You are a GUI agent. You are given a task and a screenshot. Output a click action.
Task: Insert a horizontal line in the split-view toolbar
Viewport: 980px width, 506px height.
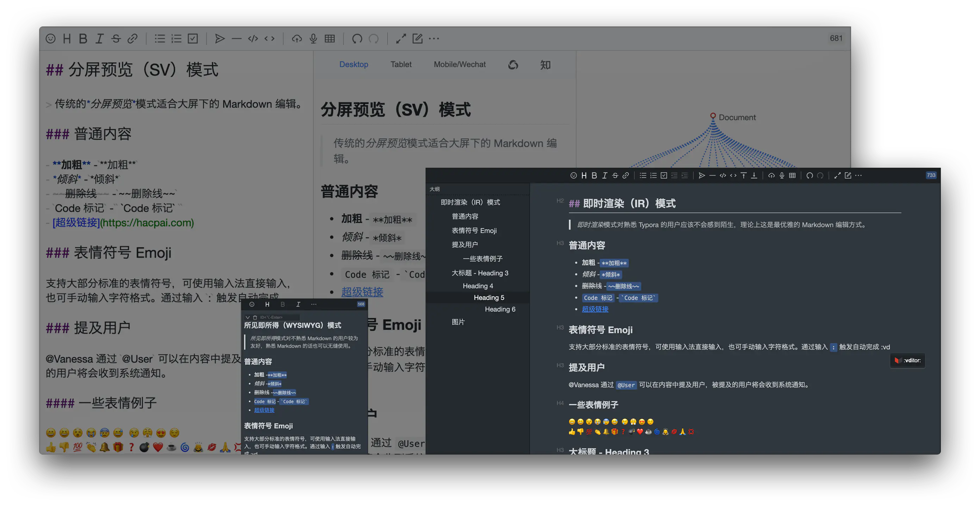[x=237, y=38]
